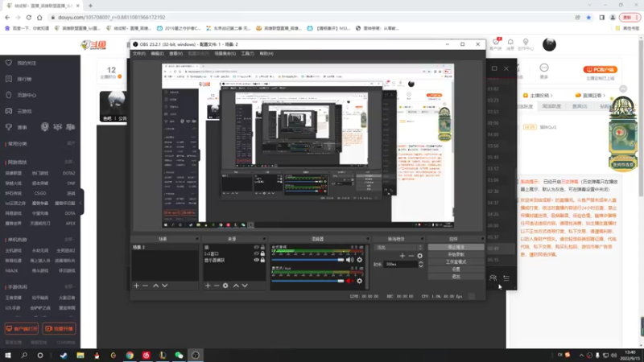
Task: Move the source up in Sources panel
Action: point(236,286)
